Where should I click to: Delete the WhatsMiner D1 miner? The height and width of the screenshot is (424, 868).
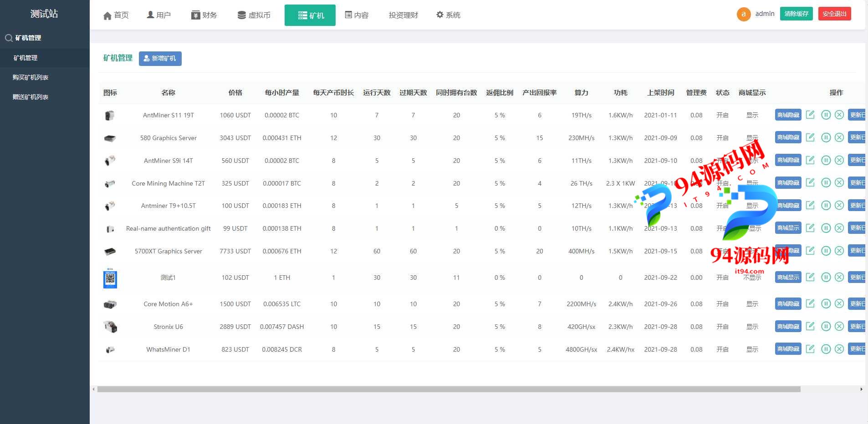tap(839, 348)
